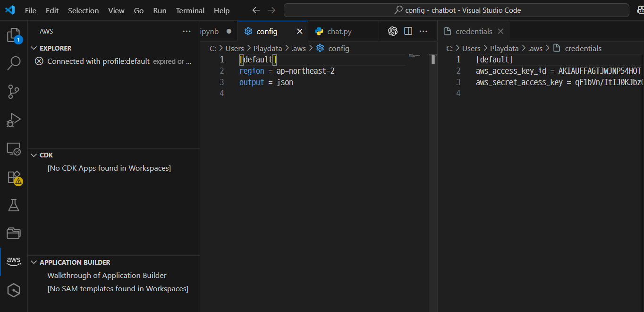Viewport: 644px width, 312px height.
Task: Click line number 4 in config editor
Action: tap(222, 94)
